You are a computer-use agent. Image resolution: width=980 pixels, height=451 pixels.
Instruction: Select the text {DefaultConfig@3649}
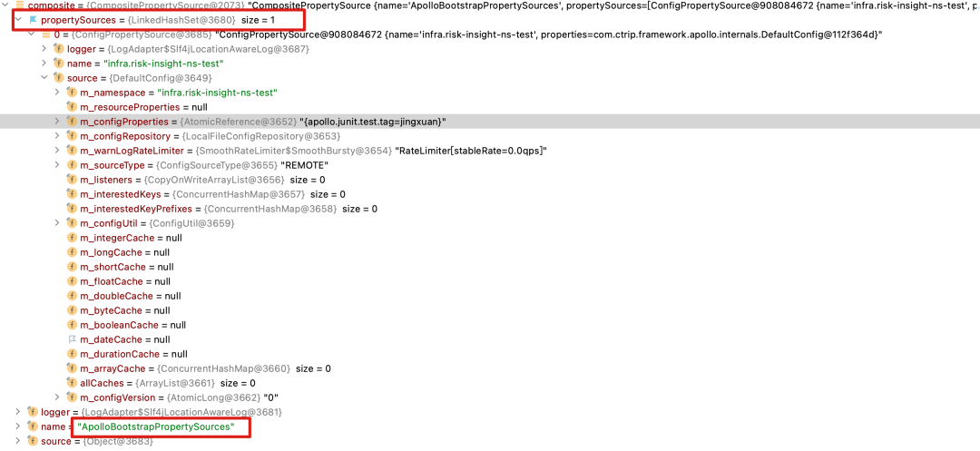(x=161, y=78)
